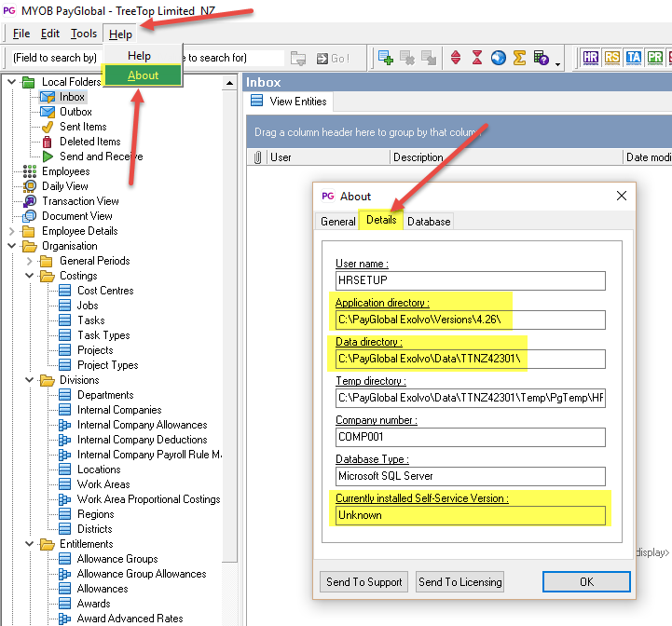
Task: Switch to the General tab in About
Action: (337, 222)
